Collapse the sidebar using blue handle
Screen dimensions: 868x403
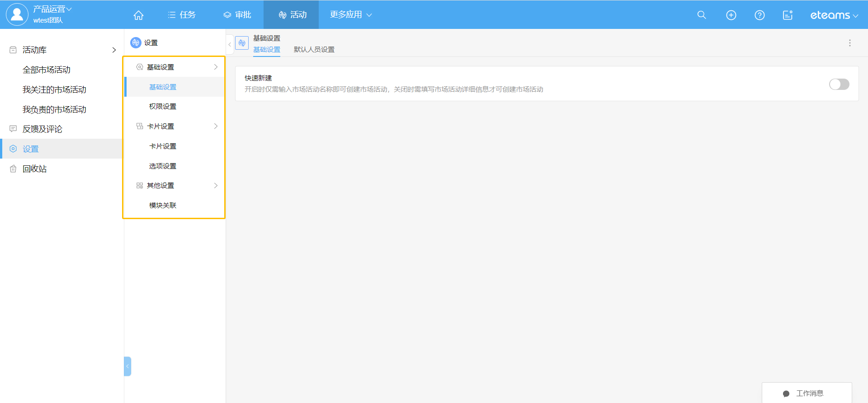[x=127, y=366]
